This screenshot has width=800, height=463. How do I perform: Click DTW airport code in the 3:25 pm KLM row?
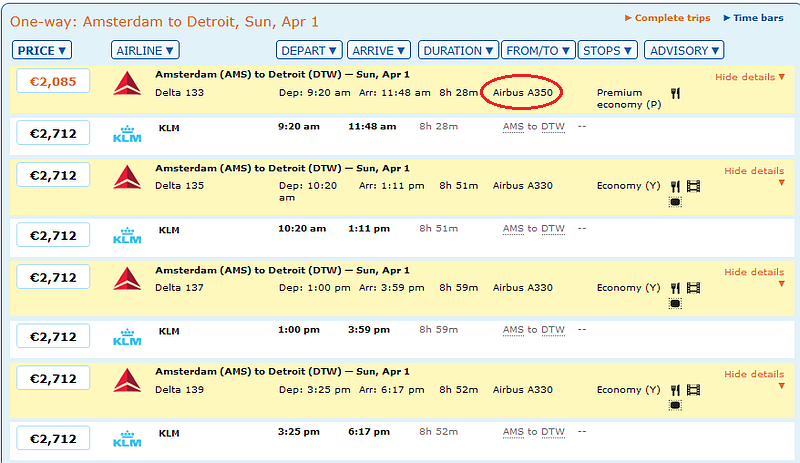tap(553, 432)
